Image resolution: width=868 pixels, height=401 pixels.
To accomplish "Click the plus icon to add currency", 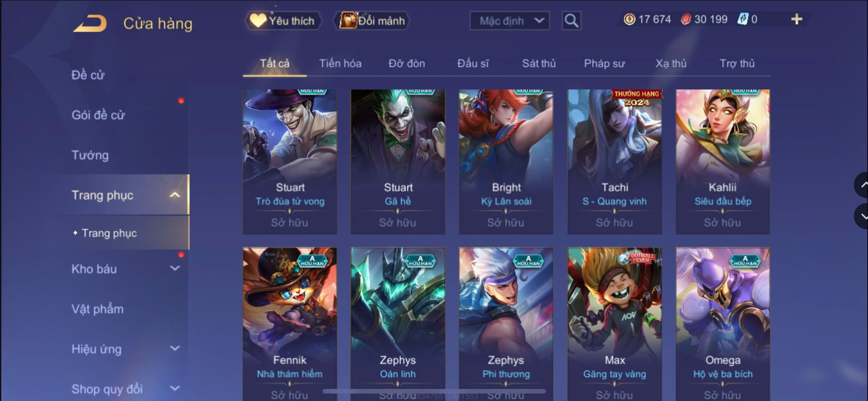I will (x=796, y=19).
